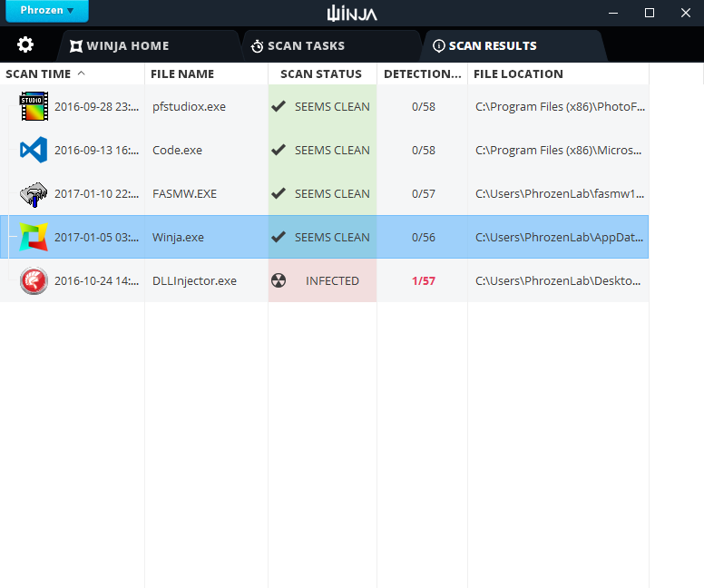Click the PhrozenLab\fasmw1... location path
Image resolution: width=704 pixels, height=588 pixels.
[x=560, y=193]
